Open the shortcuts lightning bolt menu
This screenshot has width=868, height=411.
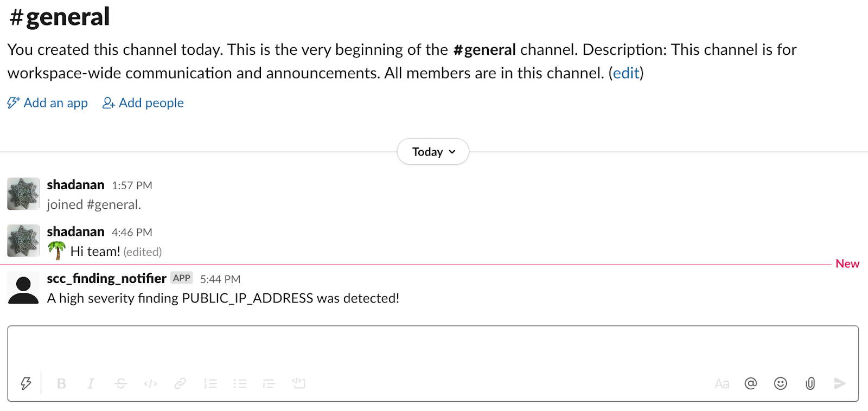click(x=25, y=383)
